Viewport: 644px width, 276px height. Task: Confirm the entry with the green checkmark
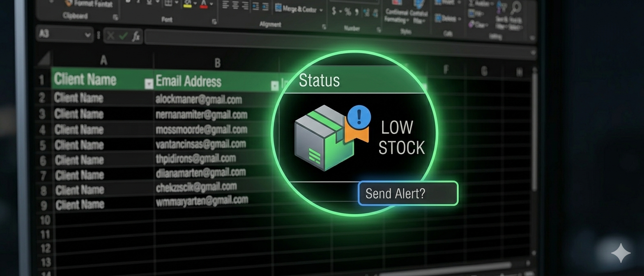[123, 37]
